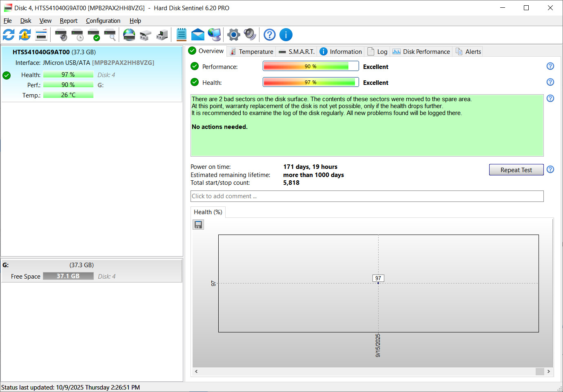Click the blue notepad report icon

click(182, 35)
